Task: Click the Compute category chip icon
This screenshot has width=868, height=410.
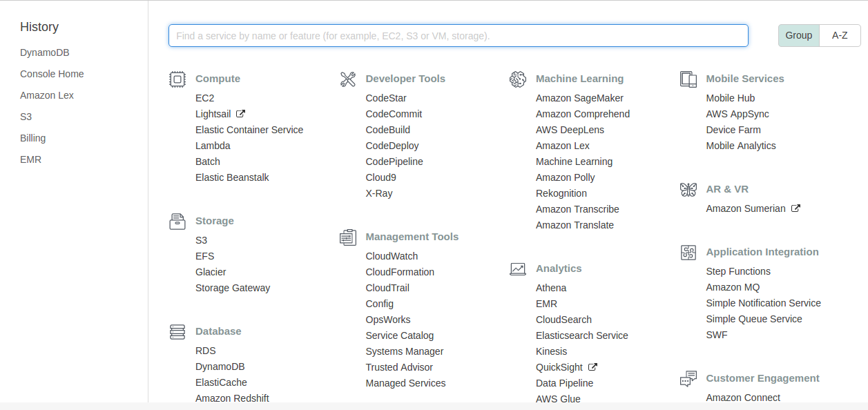Action: click(x=177, y=79)
